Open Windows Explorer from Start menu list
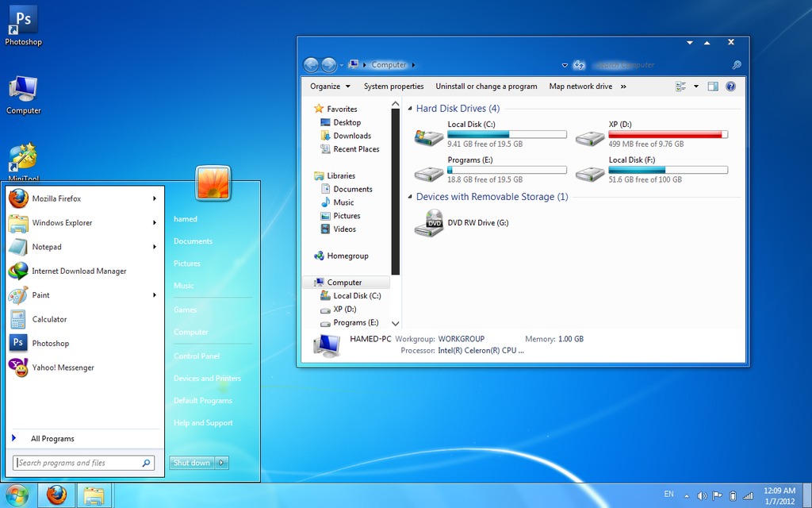Image resolution: width=812 pixels, height=508 pixels. click(82, 223)
